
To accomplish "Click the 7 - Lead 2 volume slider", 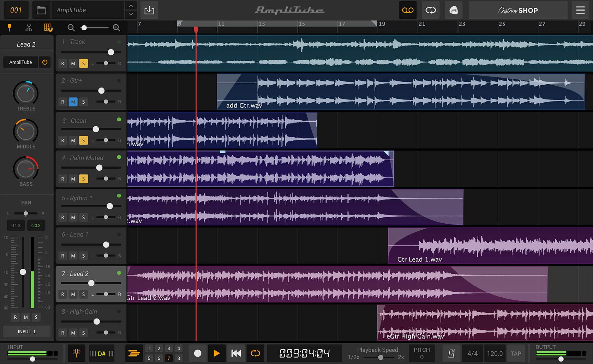I will (x=91, y=283).
